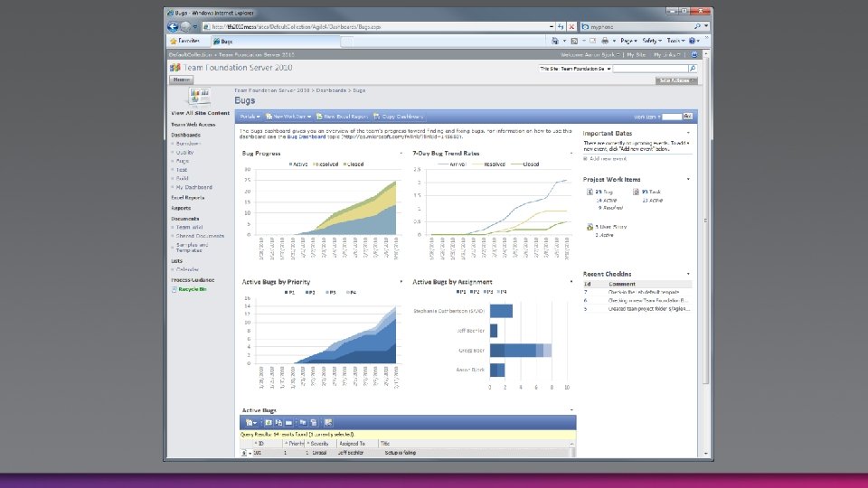The image size is (868, 488).
Task: Expand the Important Dates web part menu arrow
Action: click(x=688, y=133)
